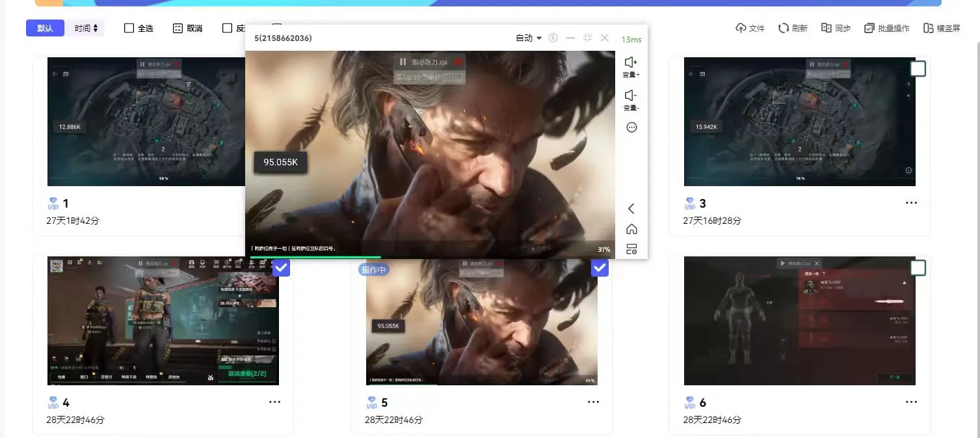Viewport: 980px width, 438px height.
Task: Click remaining time 27天1时42分 on device 1
Action: tap(73, 221)
